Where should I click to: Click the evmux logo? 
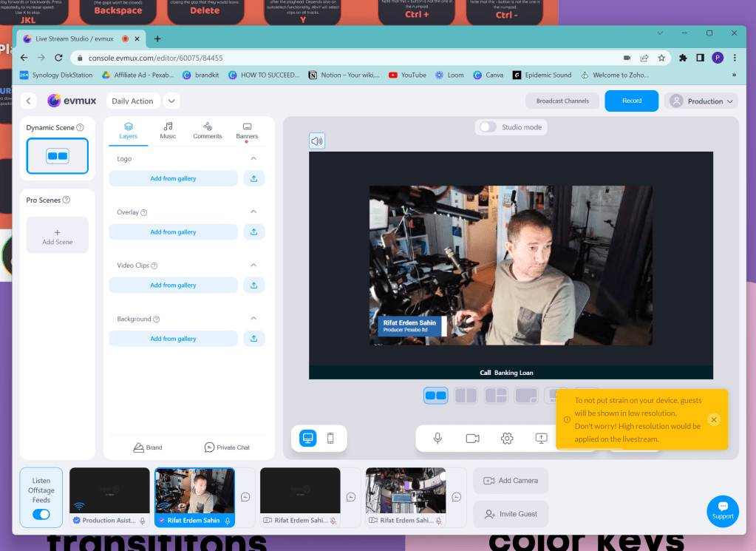click(x=72, y=101)
